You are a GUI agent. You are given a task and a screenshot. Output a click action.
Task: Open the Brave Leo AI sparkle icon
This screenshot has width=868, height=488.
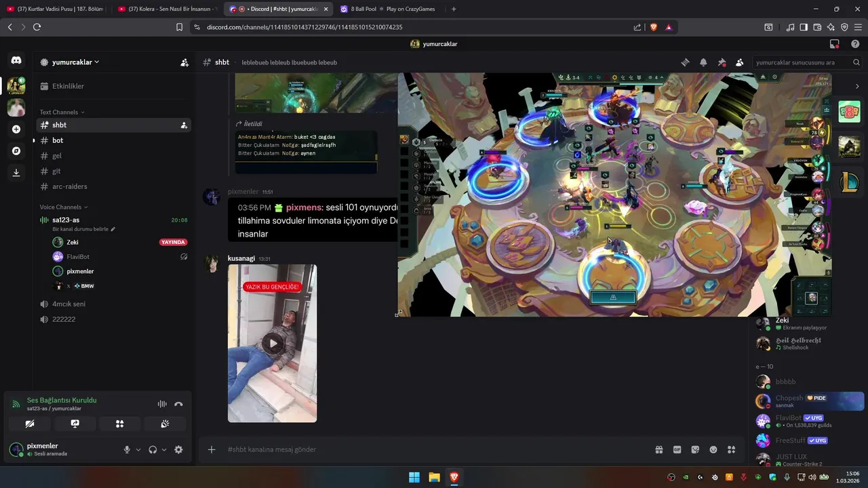point(831,27)
